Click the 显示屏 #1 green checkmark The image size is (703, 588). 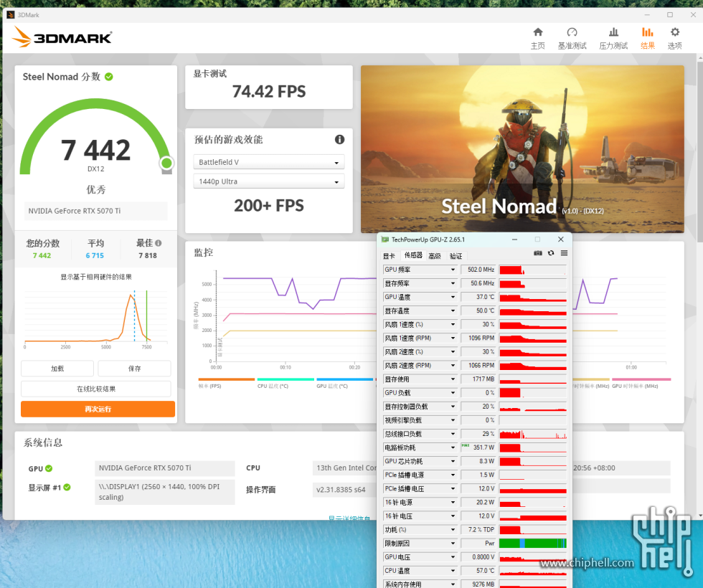coord(67,487)
